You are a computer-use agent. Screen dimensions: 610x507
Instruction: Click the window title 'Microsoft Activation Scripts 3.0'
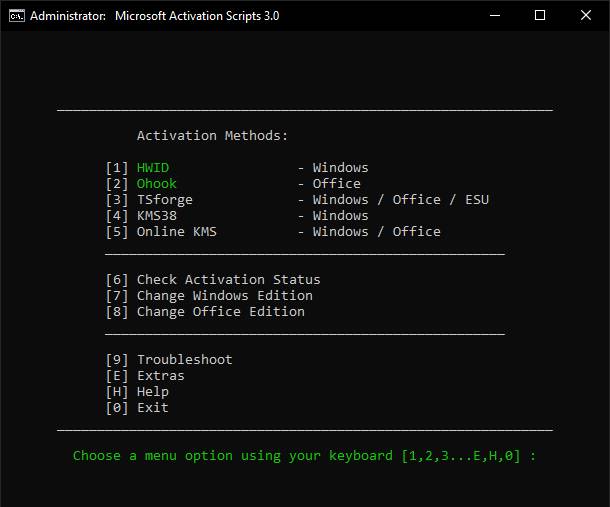[x=197, y=16]
